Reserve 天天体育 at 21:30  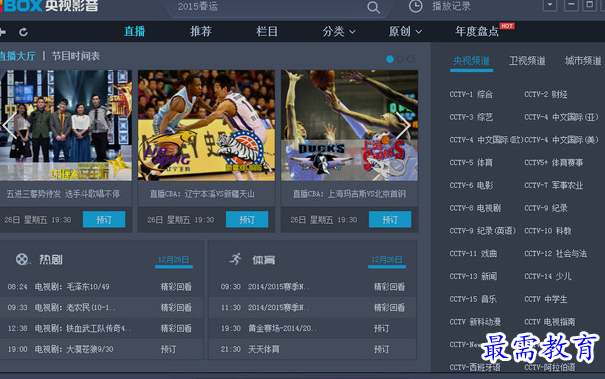point(382,349)
